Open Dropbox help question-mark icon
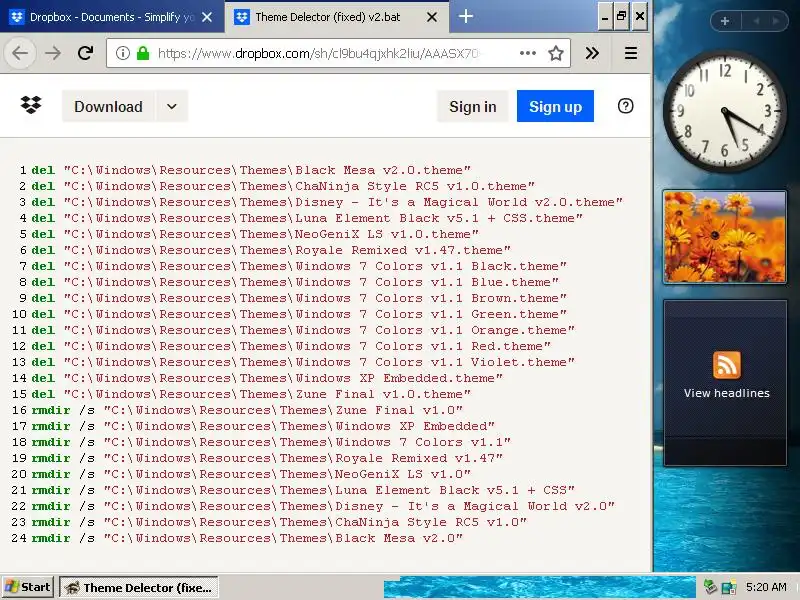 pos(626,106)
